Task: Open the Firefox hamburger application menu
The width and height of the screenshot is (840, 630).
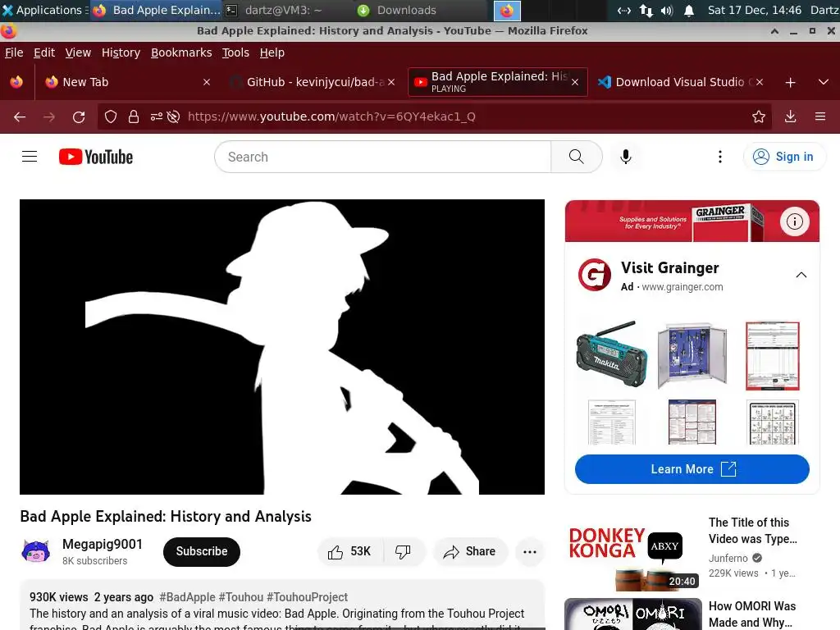Action: pyautogui.click(x=820, y=116)
